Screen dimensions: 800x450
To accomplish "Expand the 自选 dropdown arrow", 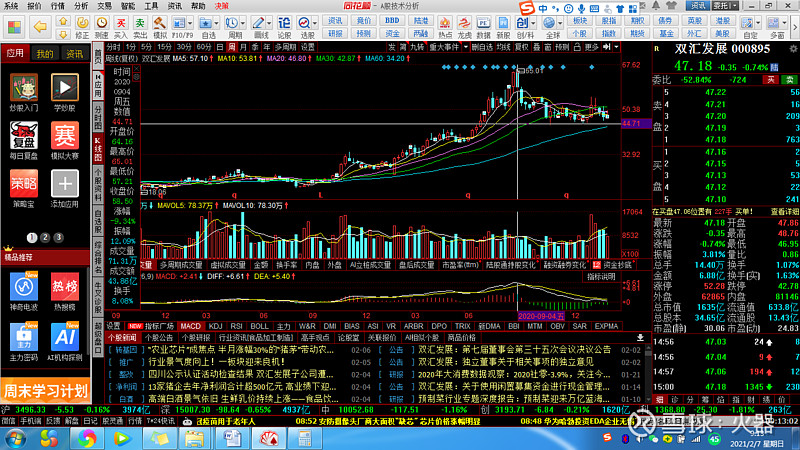I will coord(216,23).
